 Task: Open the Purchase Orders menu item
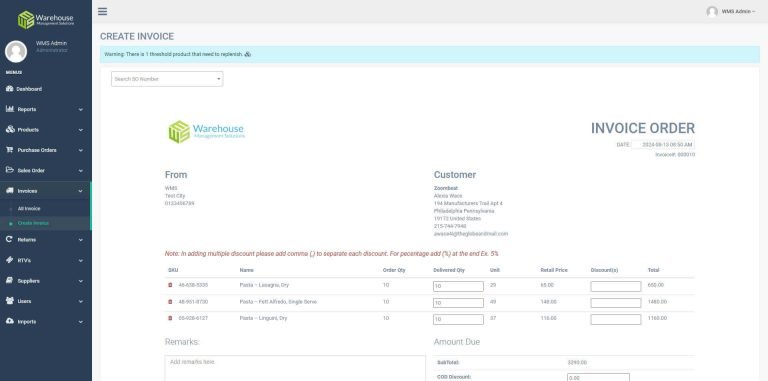pyautogui.click(x=46, y=150)
